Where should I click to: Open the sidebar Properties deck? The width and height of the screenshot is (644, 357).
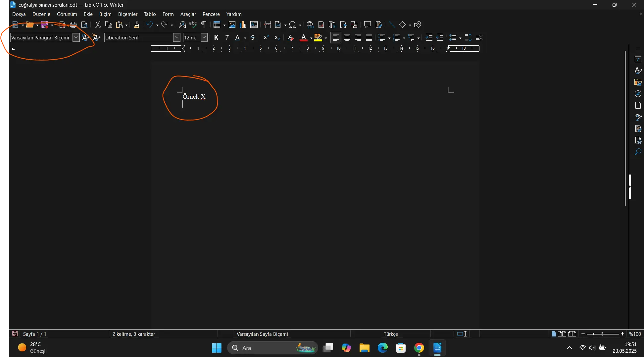pos(638,59)
